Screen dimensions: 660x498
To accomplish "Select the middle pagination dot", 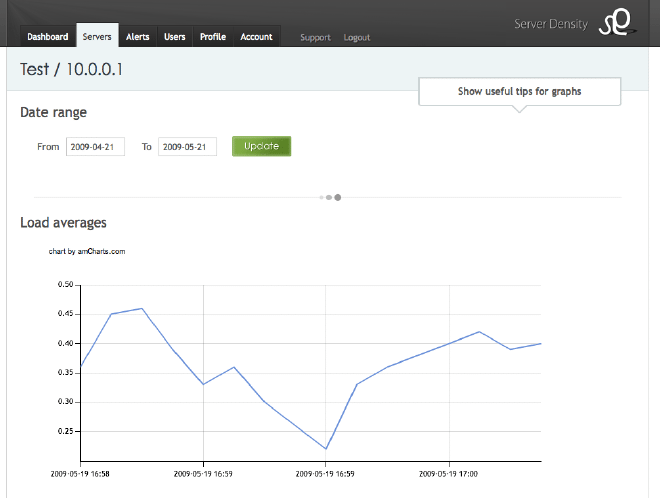I will pos(328,198).
